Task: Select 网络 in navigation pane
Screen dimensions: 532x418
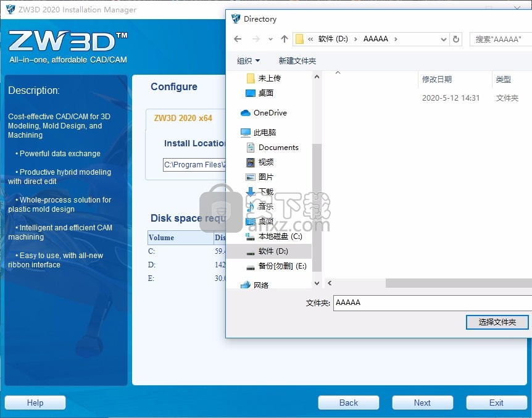Action: [x=261, y=285]
